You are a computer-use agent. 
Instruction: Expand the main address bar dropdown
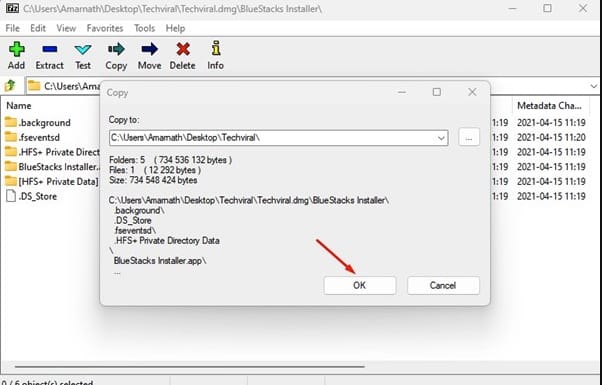click(x=594, y=86)
